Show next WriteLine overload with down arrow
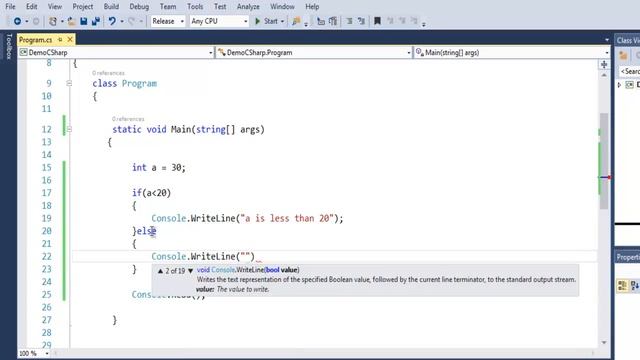The image size is (640, 360). (190, 271)
